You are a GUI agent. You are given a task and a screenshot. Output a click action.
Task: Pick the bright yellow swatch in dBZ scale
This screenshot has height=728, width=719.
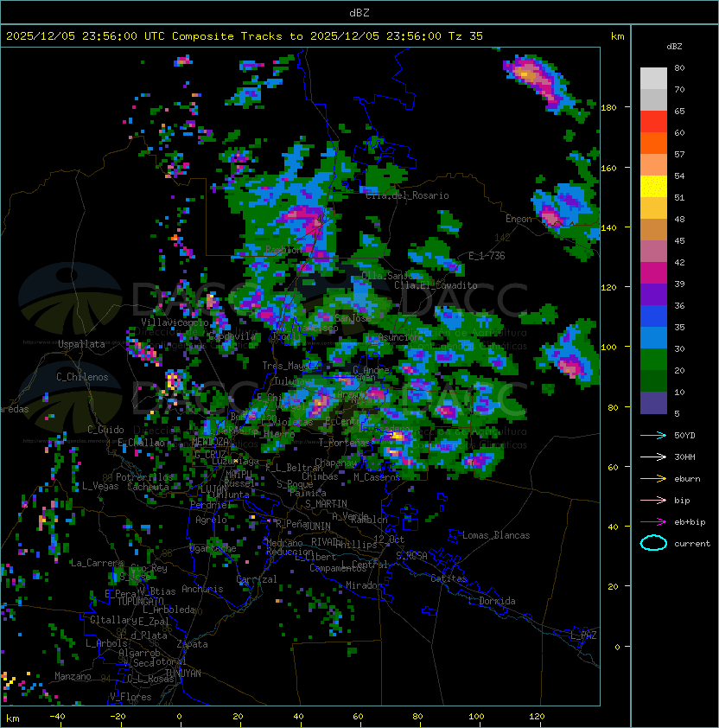pyautogui.click(x=653, y=187)
